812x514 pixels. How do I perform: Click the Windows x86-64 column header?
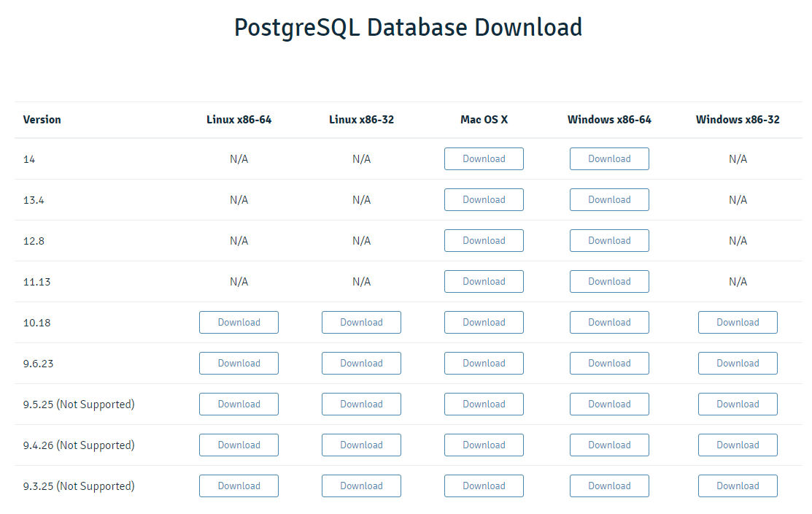click(x=609, y=120)
